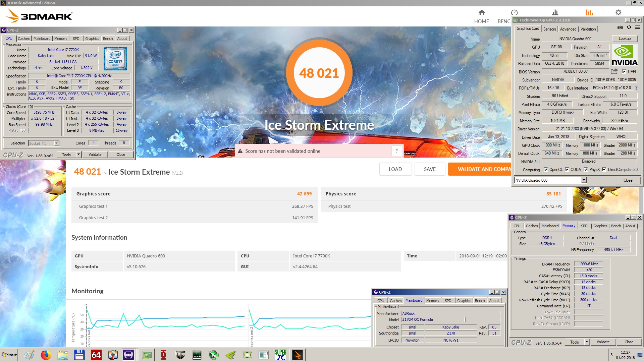Expand Tools dropdown arrow in Memory CPU-Z window
The width and height of the screenshot is (644, 362).
(587, 342)
